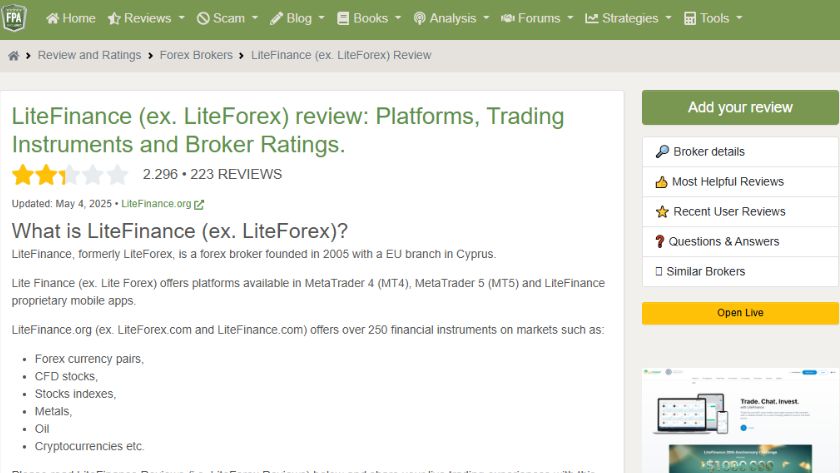Go to Review and Ratings breadcrumb
The height and width of the screenshot is (473, 840).
pyautogui.click(x=89, y=55)
